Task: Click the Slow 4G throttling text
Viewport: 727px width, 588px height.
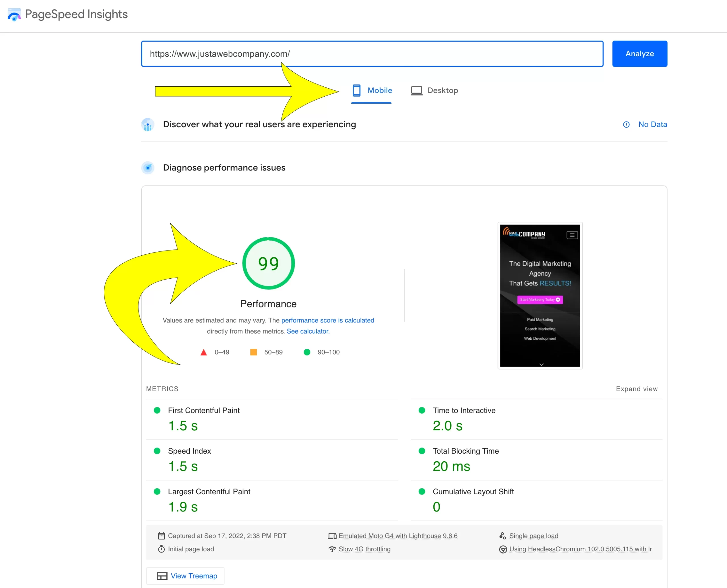Action: point(364,549)
